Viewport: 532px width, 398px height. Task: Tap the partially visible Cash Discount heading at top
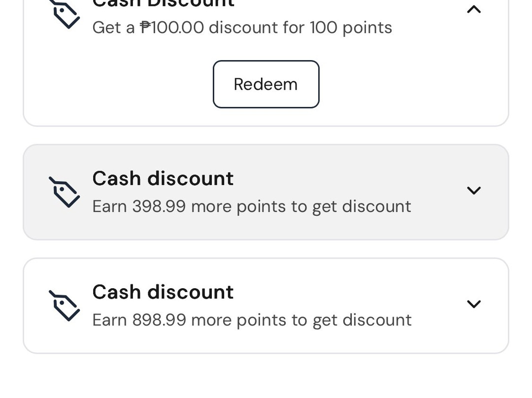click(163, 4)
